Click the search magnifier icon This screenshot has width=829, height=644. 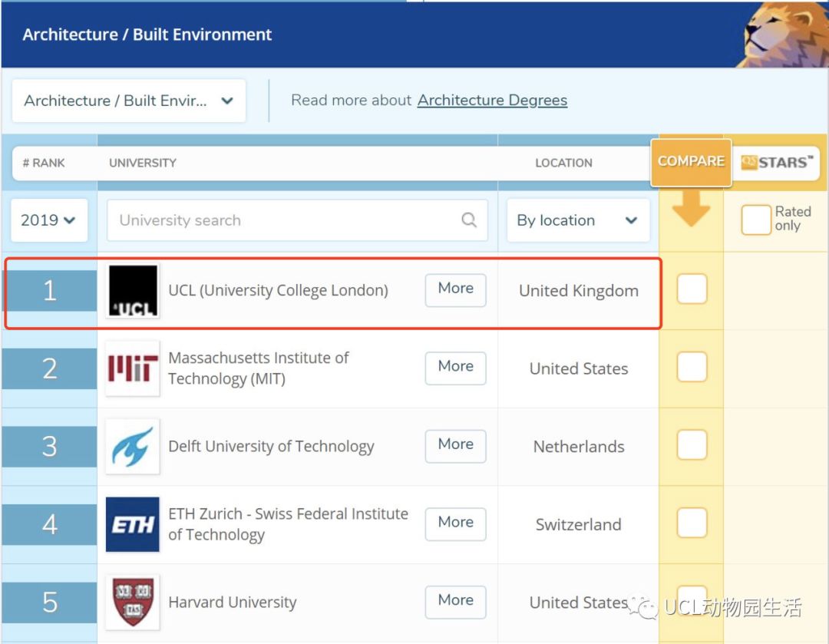(x=468, y=220)
